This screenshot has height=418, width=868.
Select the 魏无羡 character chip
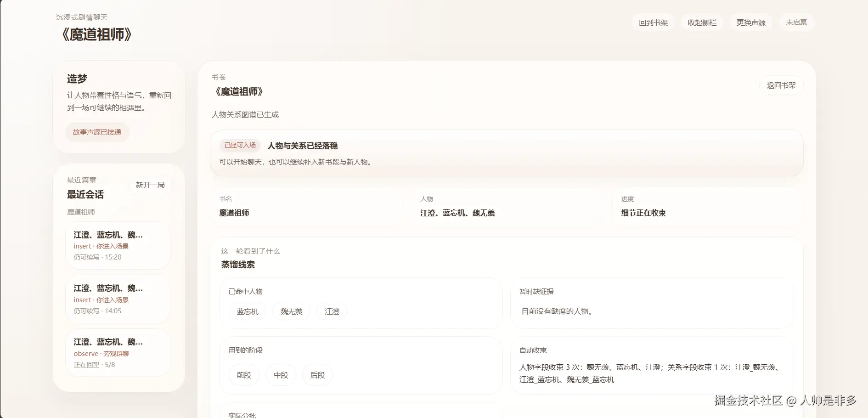point(291,311)
